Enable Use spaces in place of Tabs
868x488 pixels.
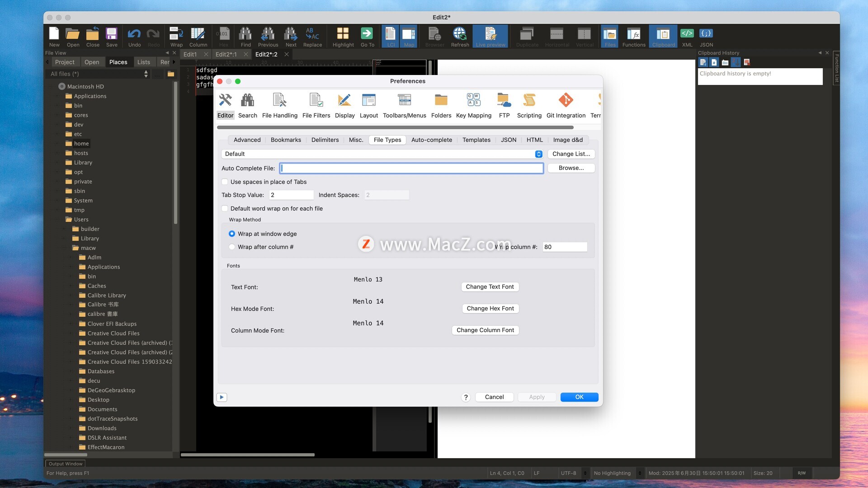pos(225,182)
